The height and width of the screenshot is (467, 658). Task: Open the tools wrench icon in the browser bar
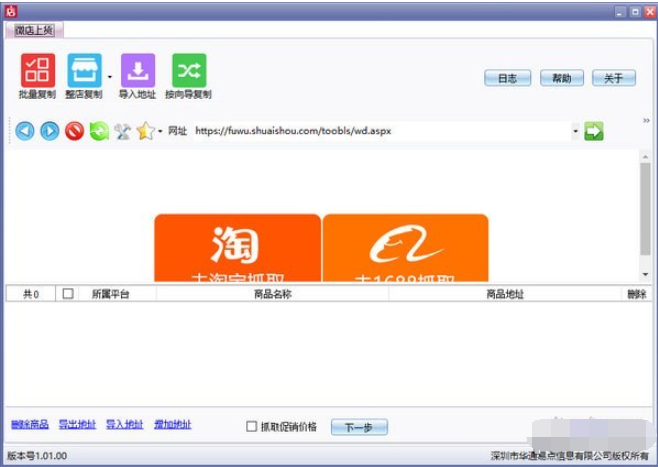[123, 131]
